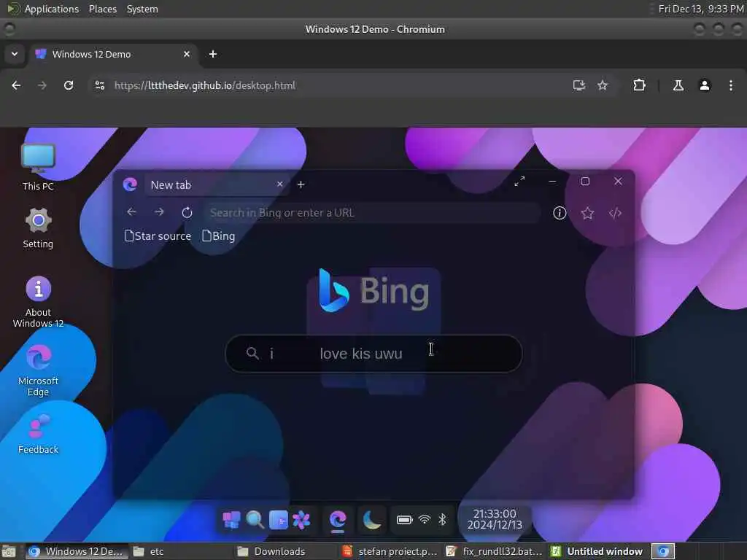
Task: Select the New tab tab in Edge
Action: (x=217, y=184)
